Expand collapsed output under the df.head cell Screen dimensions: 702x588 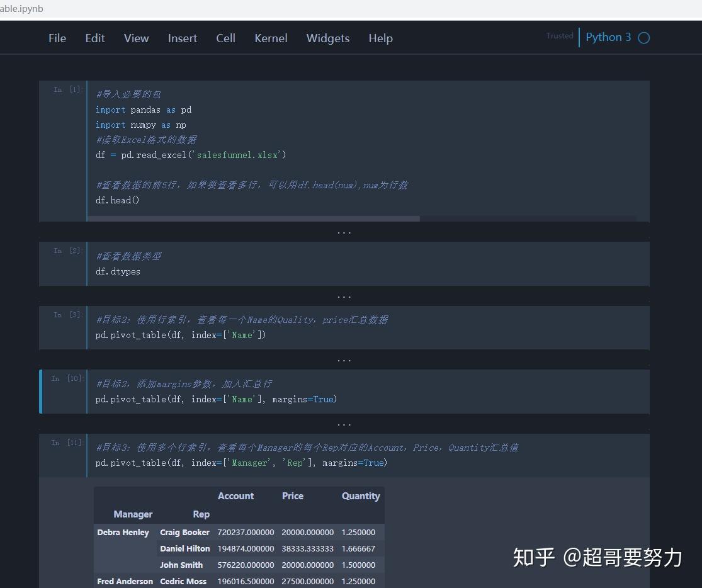pyautogui.click(x=344, y=232)
